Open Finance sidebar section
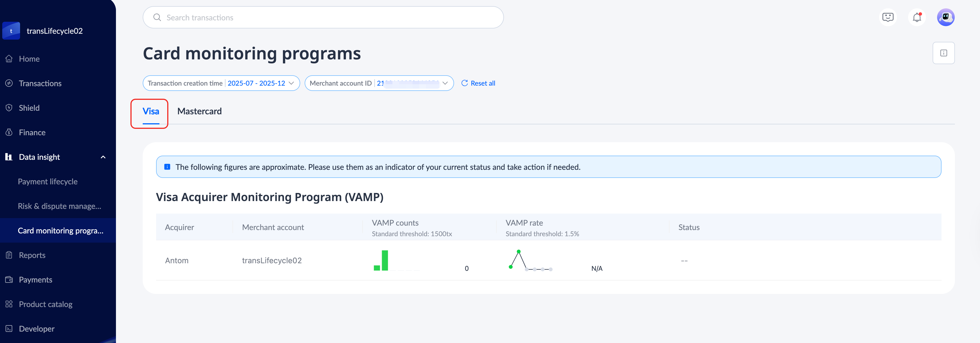Screen dimensions: 980x343 coord(32,132)
